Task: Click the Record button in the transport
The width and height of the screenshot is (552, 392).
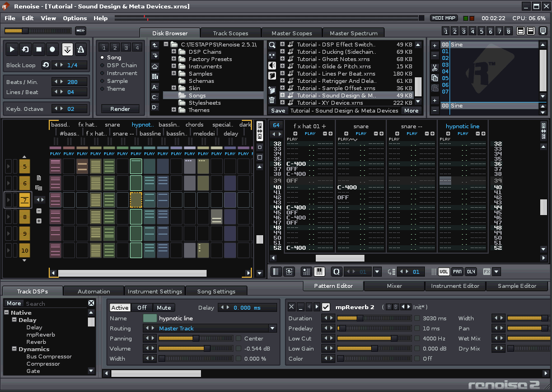Action: [x=52, y=49]
